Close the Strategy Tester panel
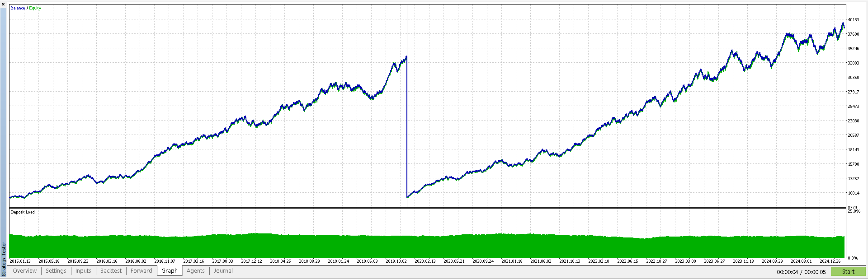This screenshot has height=279, width=868. [3, 4]
